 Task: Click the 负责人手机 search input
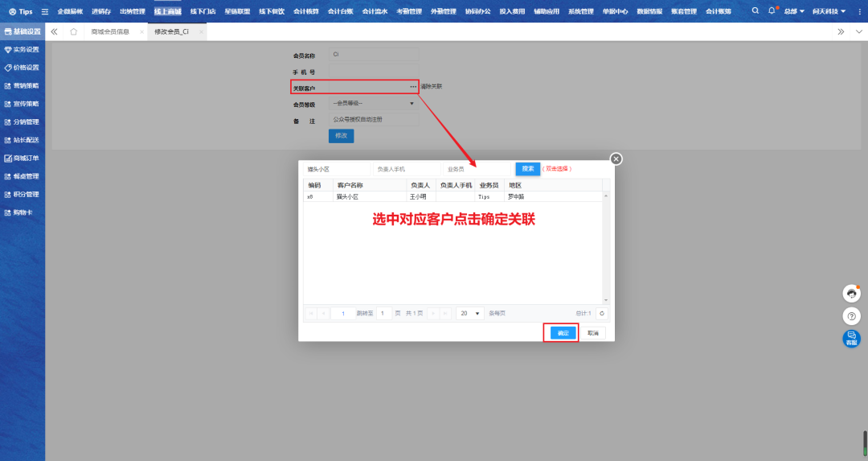(406, 169)
